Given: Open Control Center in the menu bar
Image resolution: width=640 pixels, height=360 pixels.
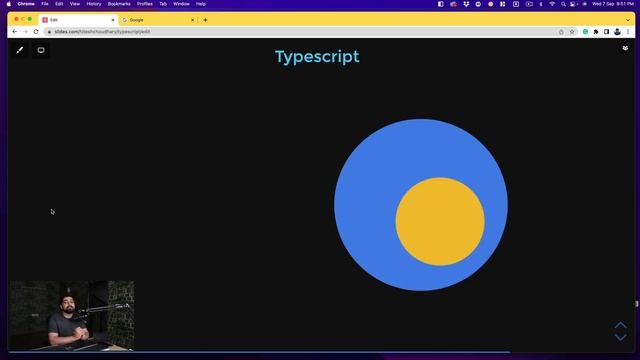Looking at the screenshot, I should [x=573, y=4].
